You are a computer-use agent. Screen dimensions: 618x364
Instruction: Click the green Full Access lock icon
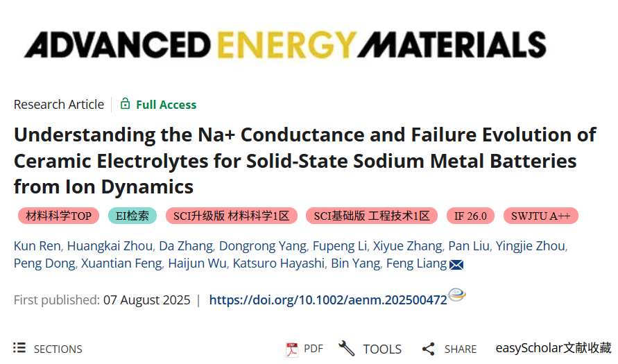(125, 104)
